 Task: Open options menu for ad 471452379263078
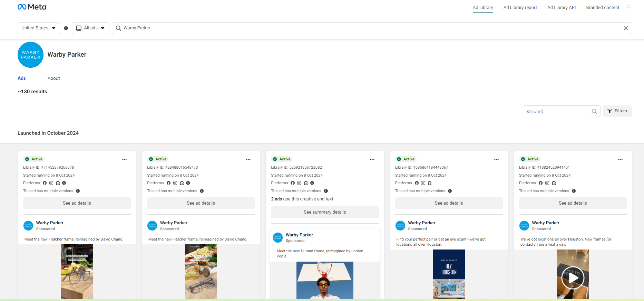(124, 159)
